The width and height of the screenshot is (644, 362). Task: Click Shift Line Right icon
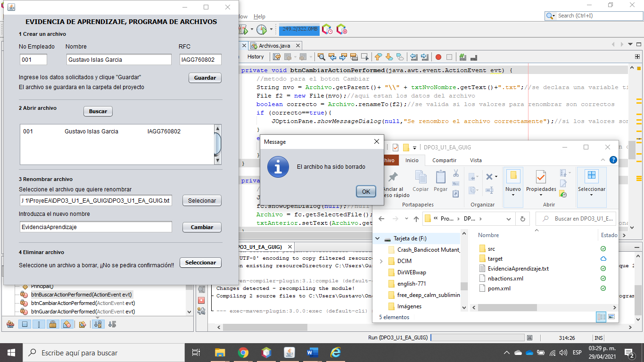point(425,57)
